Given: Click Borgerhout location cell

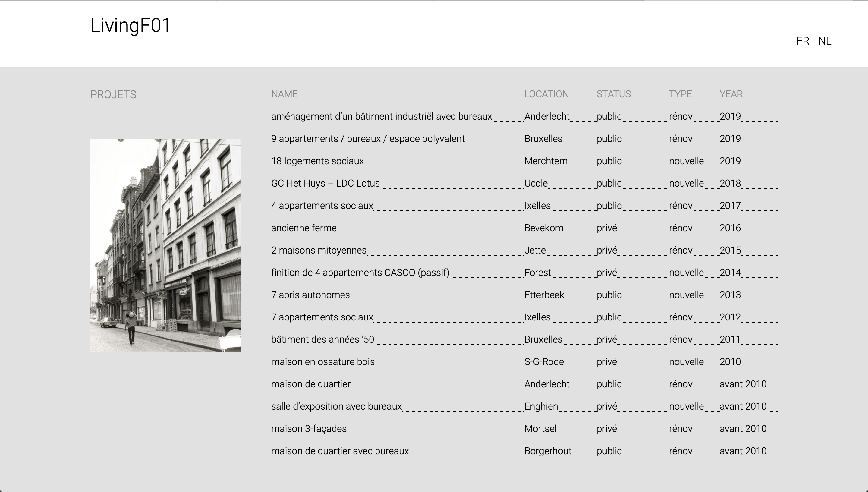Looking at the screenshot, I should pos(548,451).
